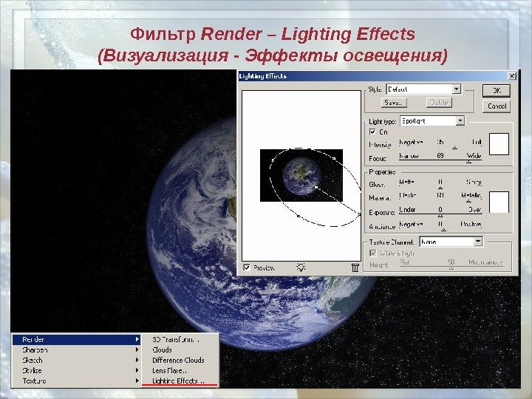The width and height of the screenshot is (532, 399).
Task: Select the Render menu item
Action: [x=76, y=339]
